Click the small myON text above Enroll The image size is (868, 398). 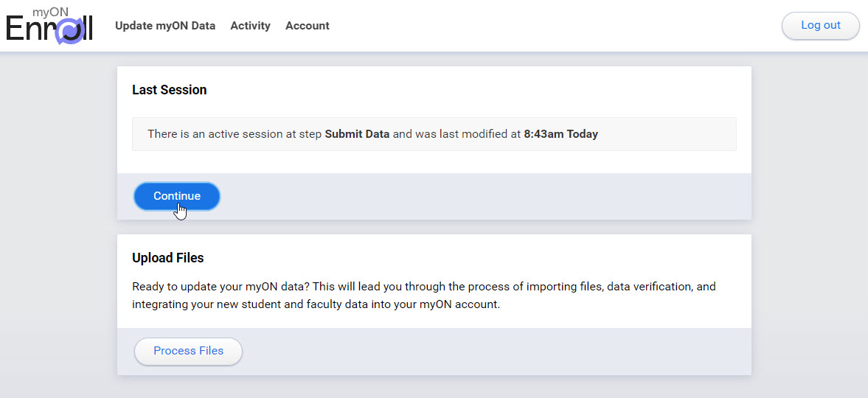(50, 11)
